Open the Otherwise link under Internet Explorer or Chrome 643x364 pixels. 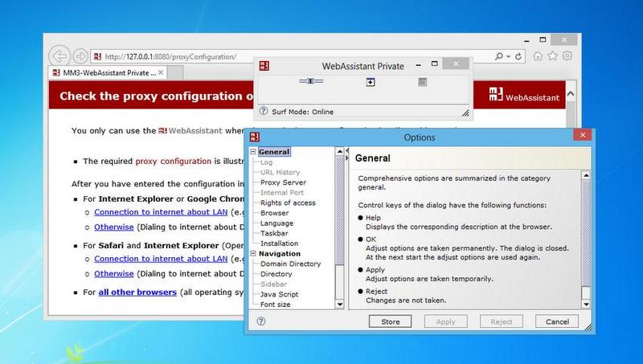(114, 227)
